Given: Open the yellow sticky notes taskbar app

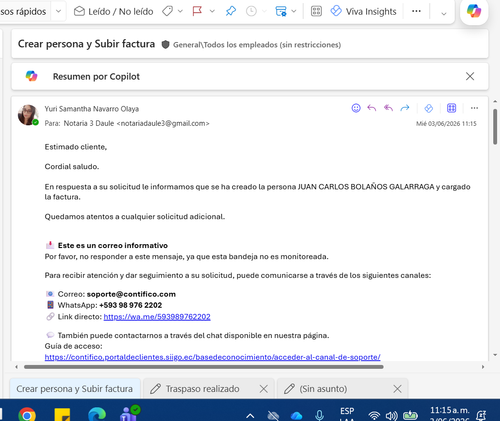Looking at the screenshot, I should pos(62,414).
